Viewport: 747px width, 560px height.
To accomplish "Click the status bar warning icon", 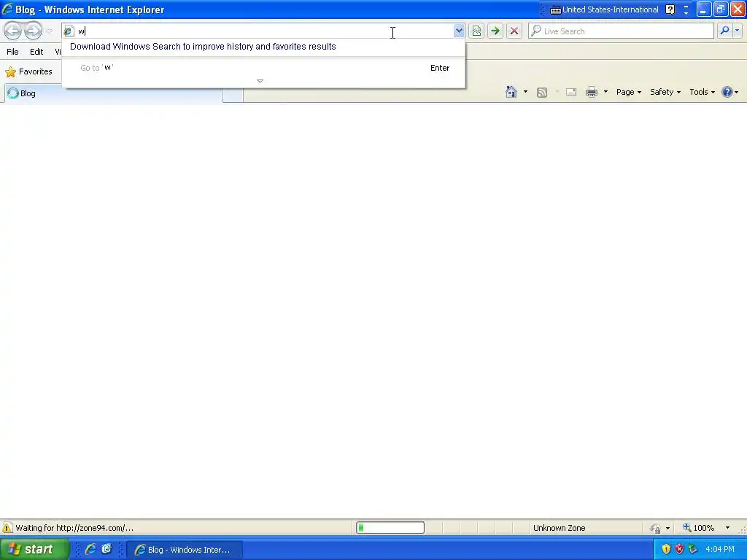I will click(7, 528).
